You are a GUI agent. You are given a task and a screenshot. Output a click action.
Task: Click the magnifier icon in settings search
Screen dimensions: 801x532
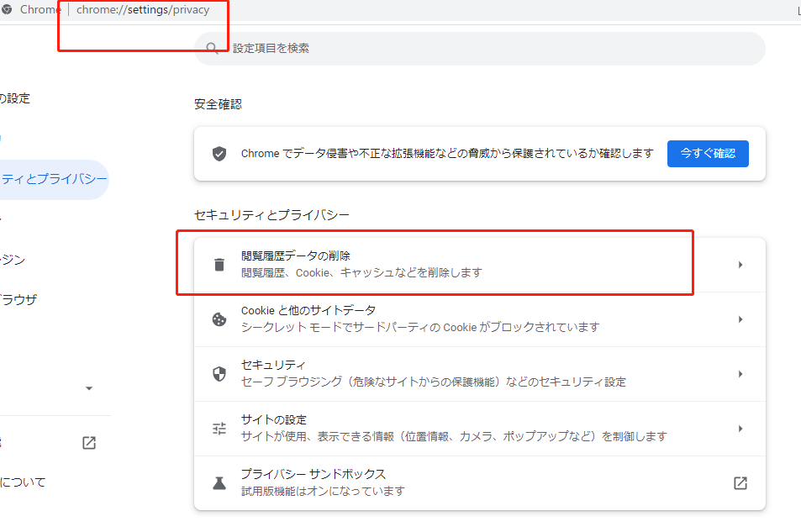tap(212, 48)
